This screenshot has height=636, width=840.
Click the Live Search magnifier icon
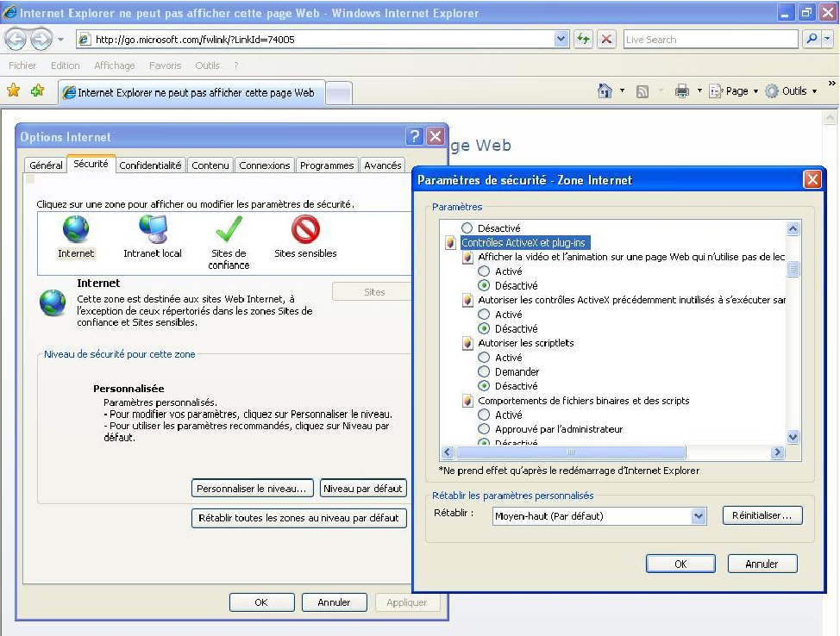pyautogui.click(x=812, y=39)
